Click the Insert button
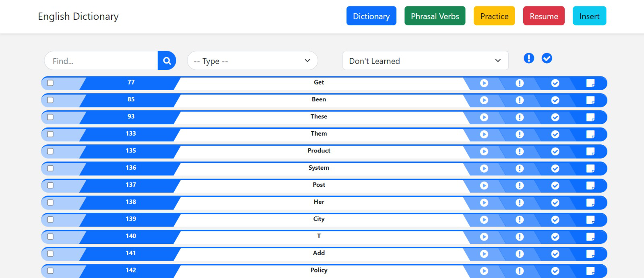 589,16
